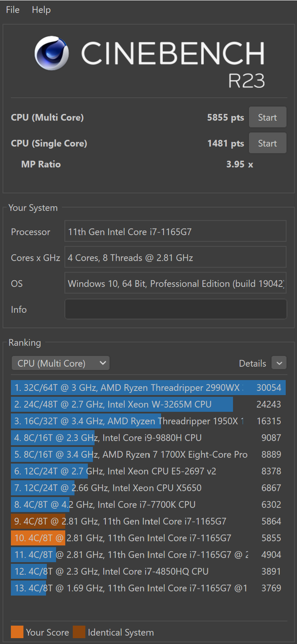The width and height of the screenshot is (297, 644).
Task: Click the orange Your Score legend swatch
Action: click(x=17, y=632)
